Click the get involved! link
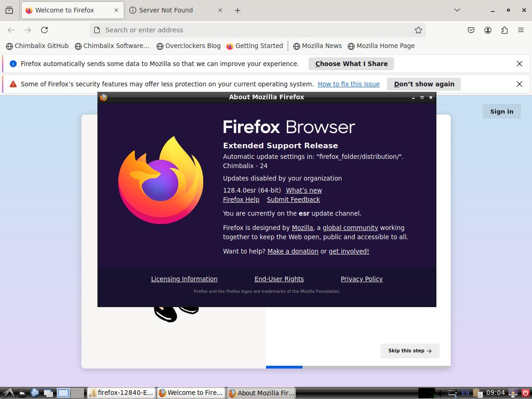The height and width of the screenshot is (399, 532). pyautogui.click(x=349, y=251)
